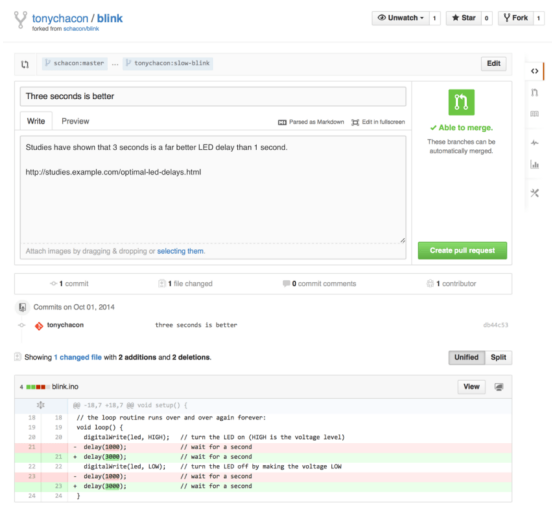Open the 0 commit comments tab

pos(319,284)
